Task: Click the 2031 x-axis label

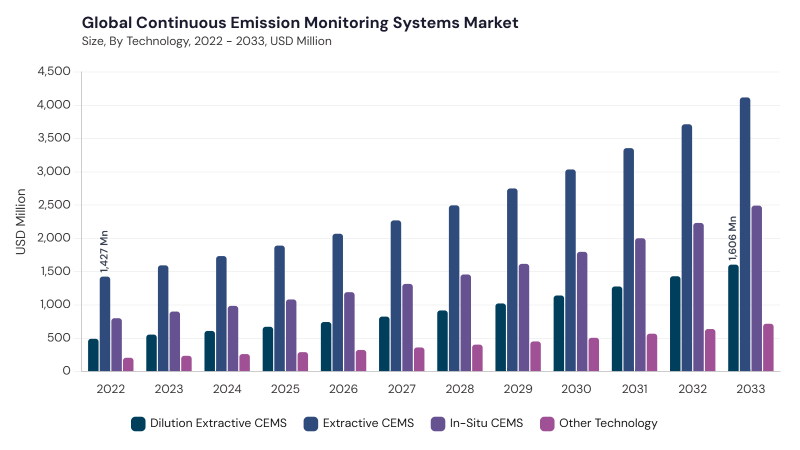Action: (634, 389)
